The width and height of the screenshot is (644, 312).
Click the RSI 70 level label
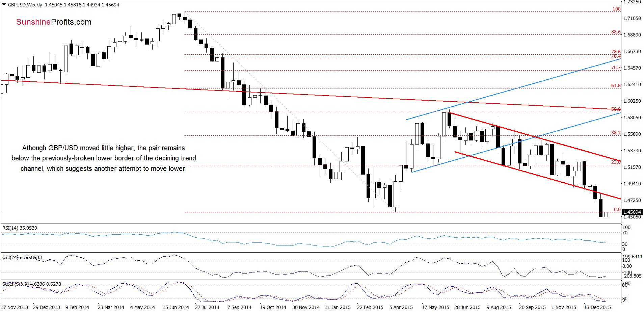point(625,233)
